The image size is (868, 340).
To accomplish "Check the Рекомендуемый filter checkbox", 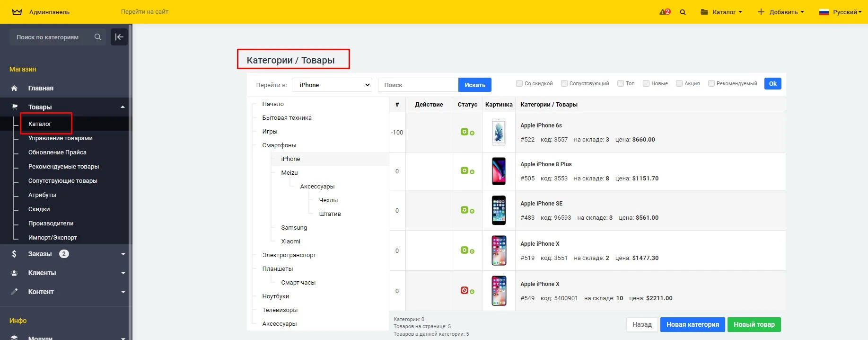I will (711, 83).
